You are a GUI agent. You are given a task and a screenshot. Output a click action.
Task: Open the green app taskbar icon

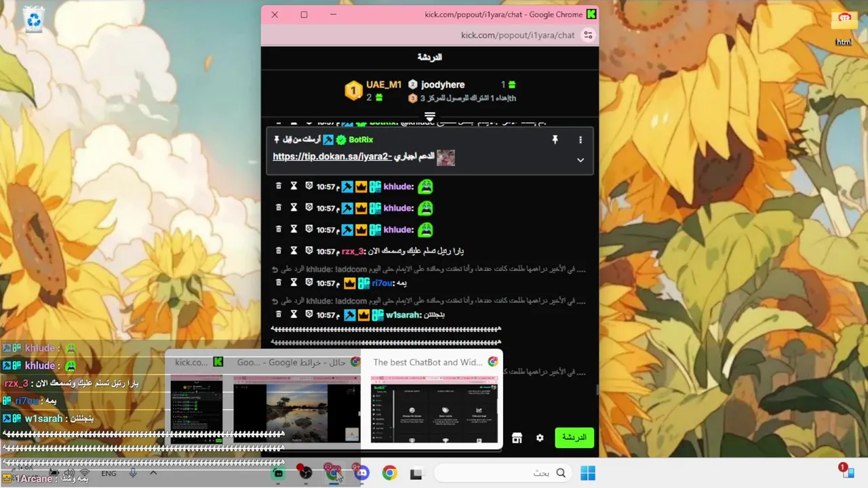coord(278,473)
